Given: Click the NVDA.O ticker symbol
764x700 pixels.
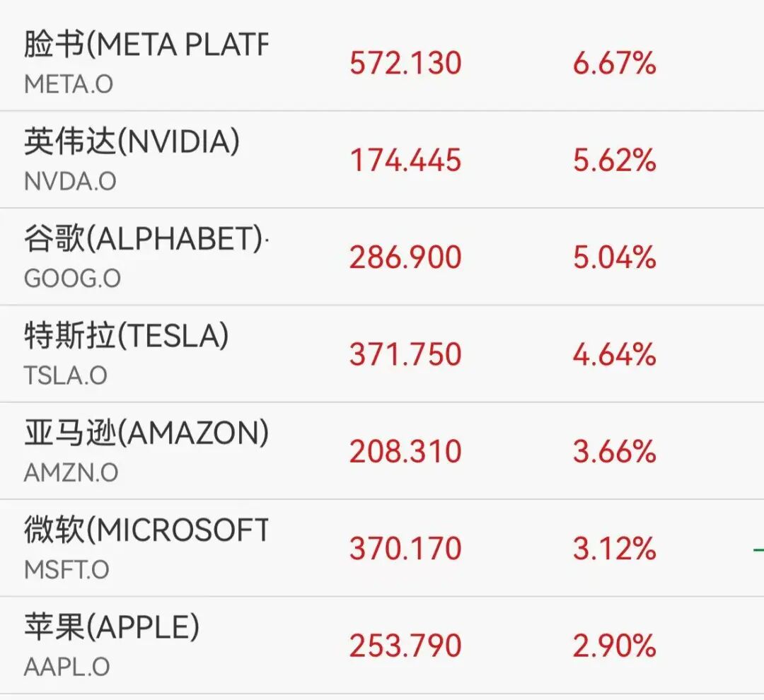Looking at the screenshot, I should 70,182.
